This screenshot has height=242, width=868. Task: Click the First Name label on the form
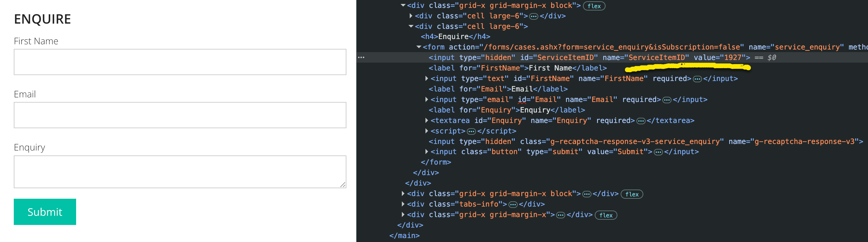coord(36,41)
